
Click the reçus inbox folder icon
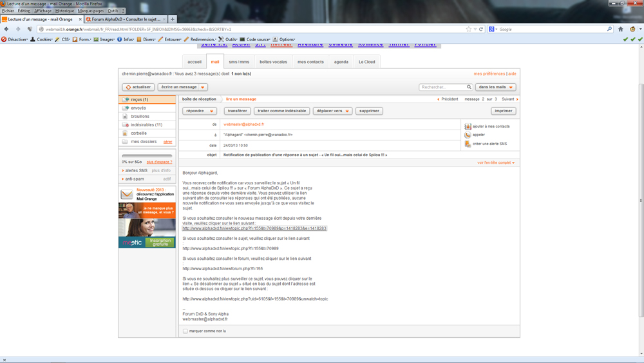coord(126,99)
